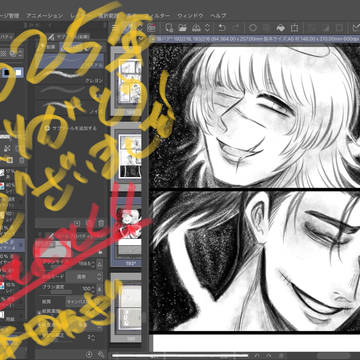Open the アニメーション menu
Viewport: 360px width, 360px height.
point(44,15)
